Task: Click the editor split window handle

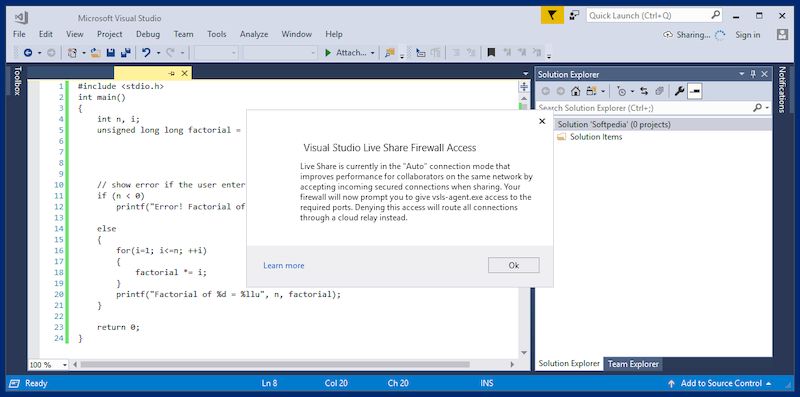Action: click(523, 86)
